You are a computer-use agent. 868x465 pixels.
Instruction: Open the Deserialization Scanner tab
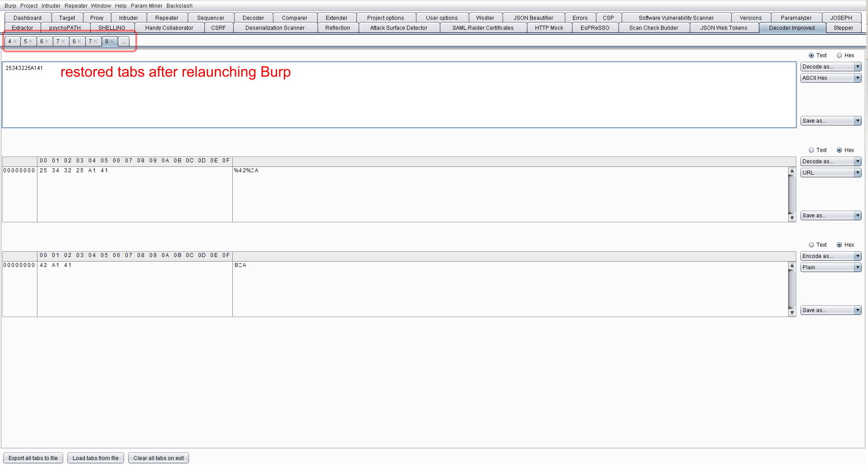[x=275, y=28]
